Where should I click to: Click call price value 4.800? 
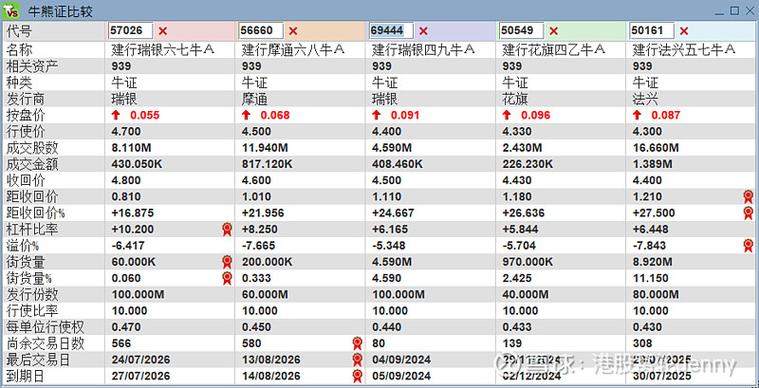tap(126, 180)
